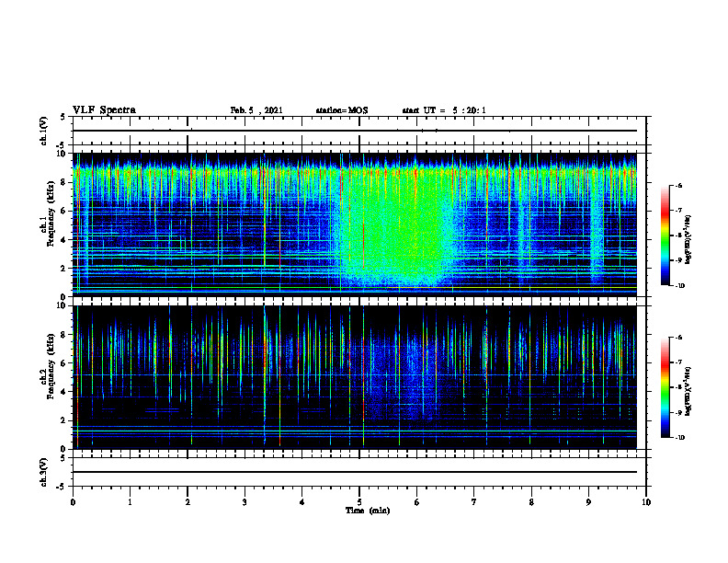728x563 pixels.
Task: Click the ch.2 spectrogram panel
Action: click(355, 377)
